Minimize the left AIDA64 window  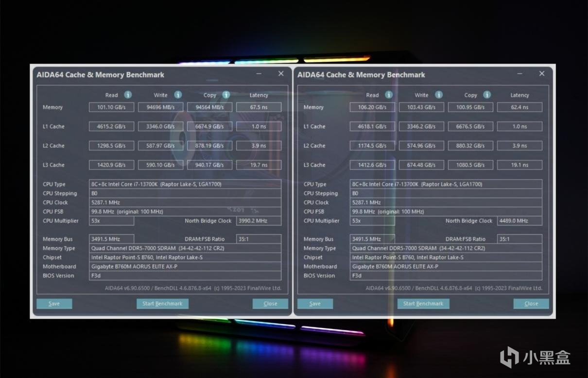click(259, 74)
